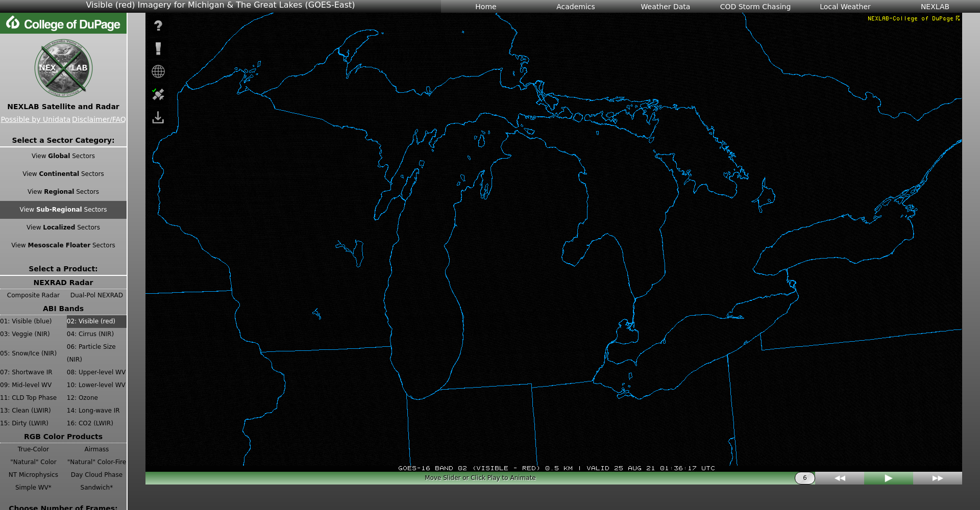
Task: Open the globe map overlay icon
Action: pyautogui.click(x=158, y=71)
